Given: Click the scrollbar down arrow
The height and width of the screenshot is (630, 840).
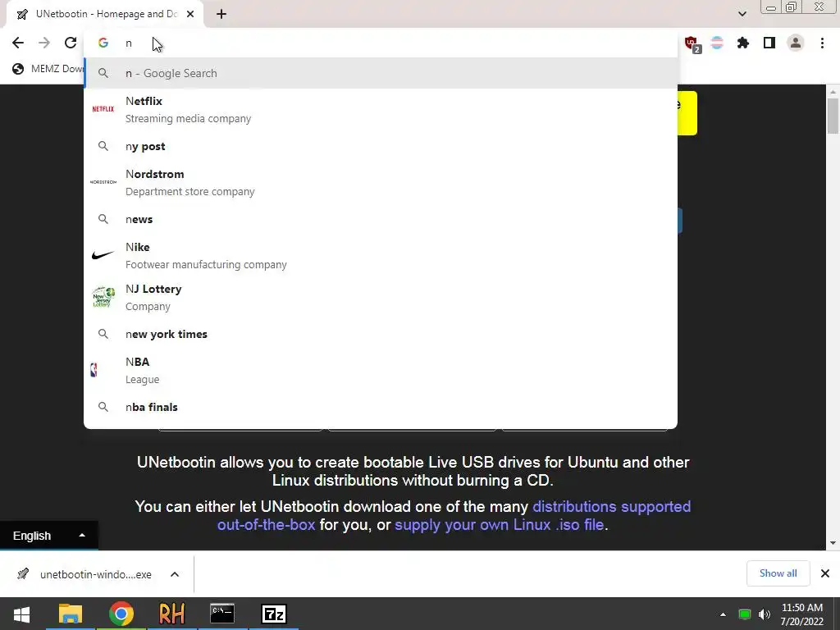Looking at the screenshot, I should pos(833,543).
